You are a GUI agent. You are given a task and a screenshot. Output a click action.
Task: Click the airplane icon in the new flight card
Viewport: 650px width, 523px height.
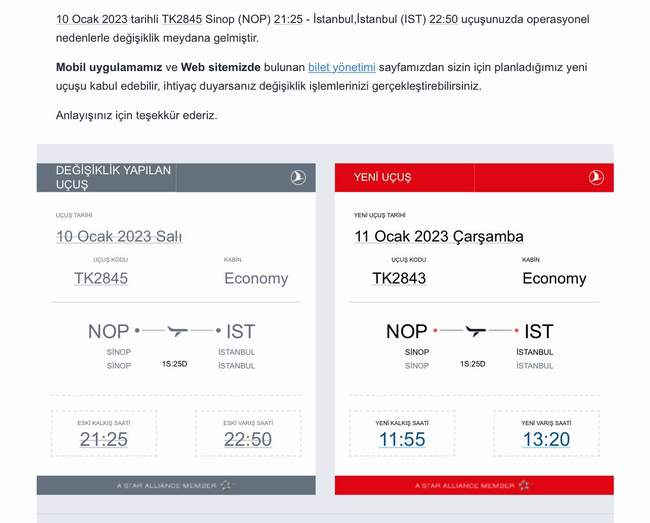pyautogui.click(x=476, y=330)
